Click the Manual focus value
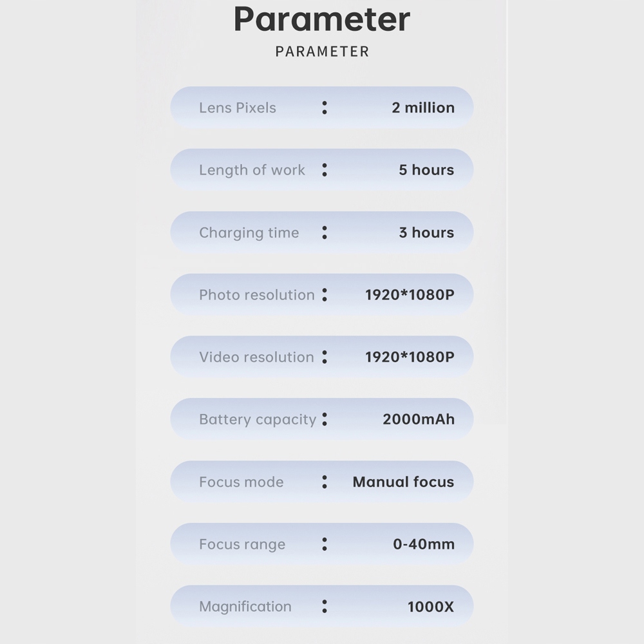 403,482
